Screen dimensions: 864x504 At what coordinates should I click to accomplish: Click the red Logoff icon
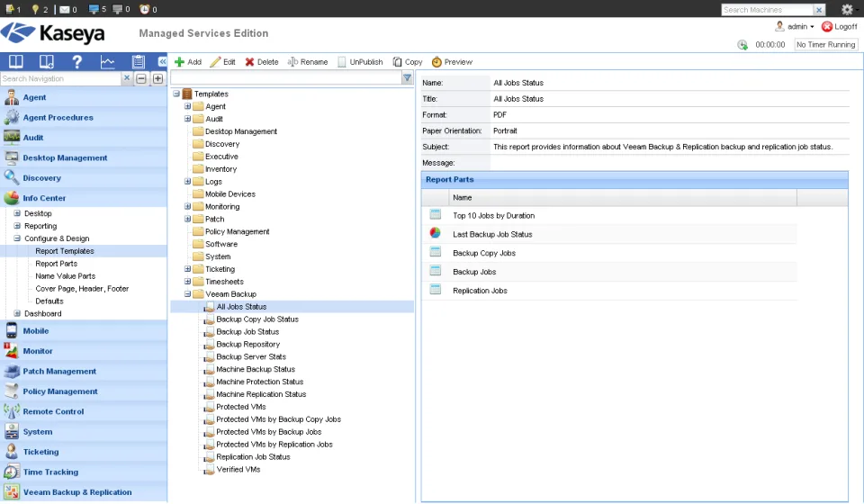coord(826,26)
